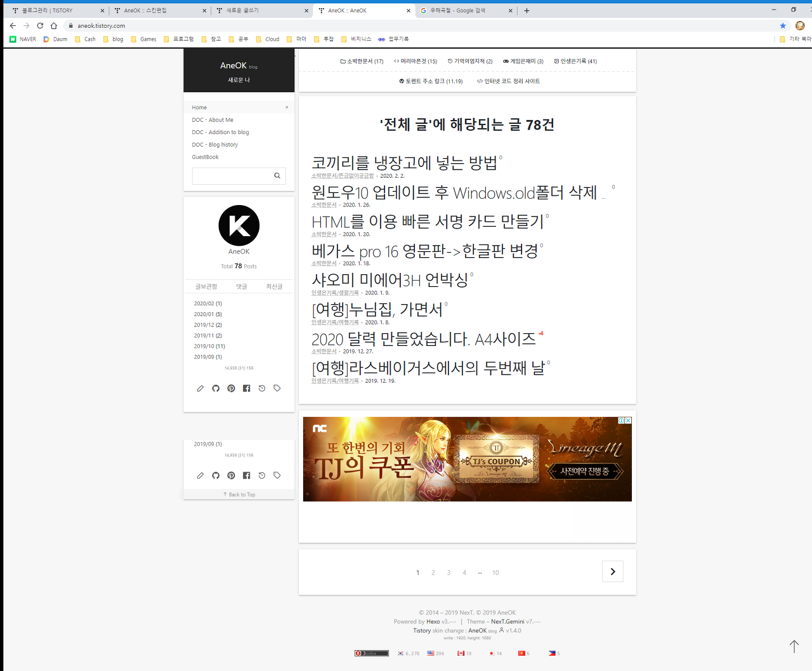Open GuestBook page

[205, 157]
